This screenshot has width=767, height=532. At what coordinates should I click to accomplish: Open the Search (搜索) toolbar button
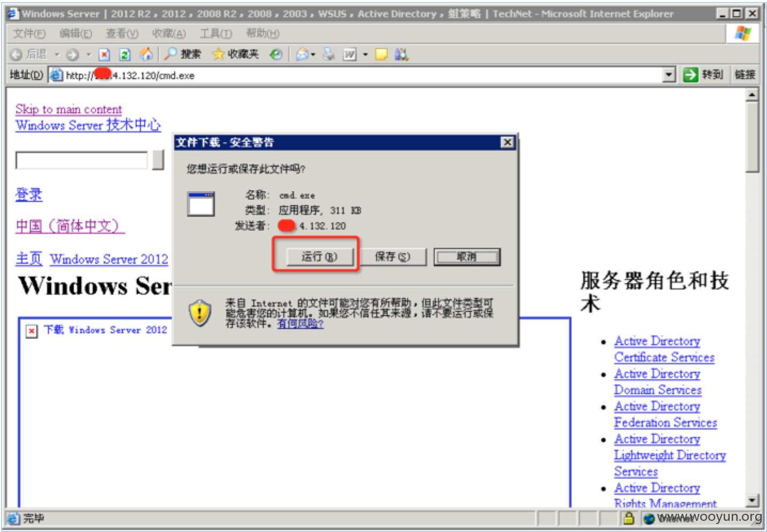(183, 54)
